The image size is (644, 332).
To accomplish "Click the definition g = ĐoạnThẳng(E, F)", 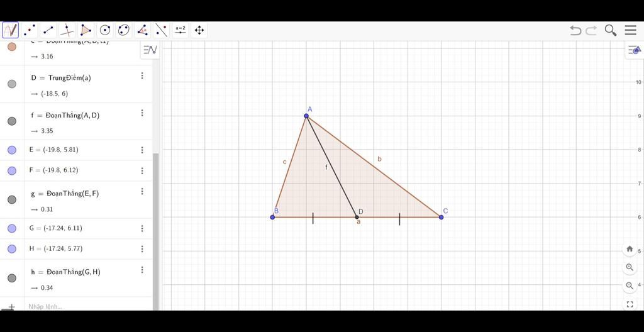I will click(x=65, y=194).
